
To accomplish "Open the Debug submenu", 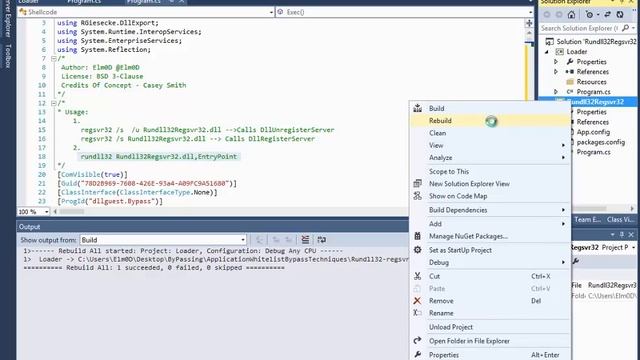I will point(490,262).
